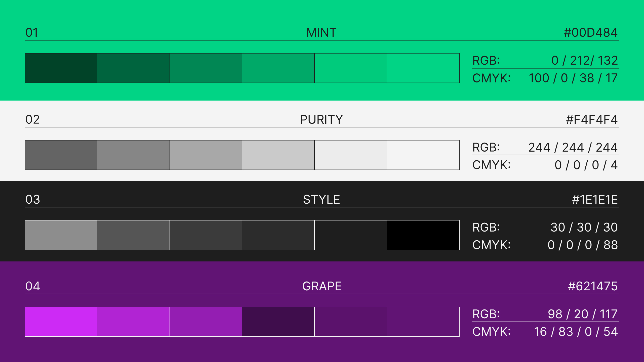Viewport: 644px width, 362px height.
Task: Select the bright magenta swatch in Grape row
Action: 61,322
